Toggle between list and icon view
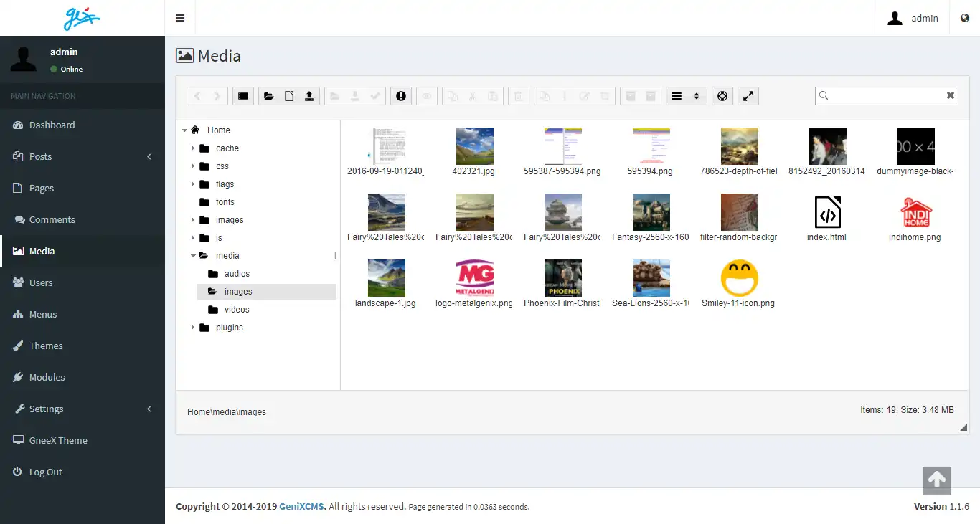 tap(676, 96)
